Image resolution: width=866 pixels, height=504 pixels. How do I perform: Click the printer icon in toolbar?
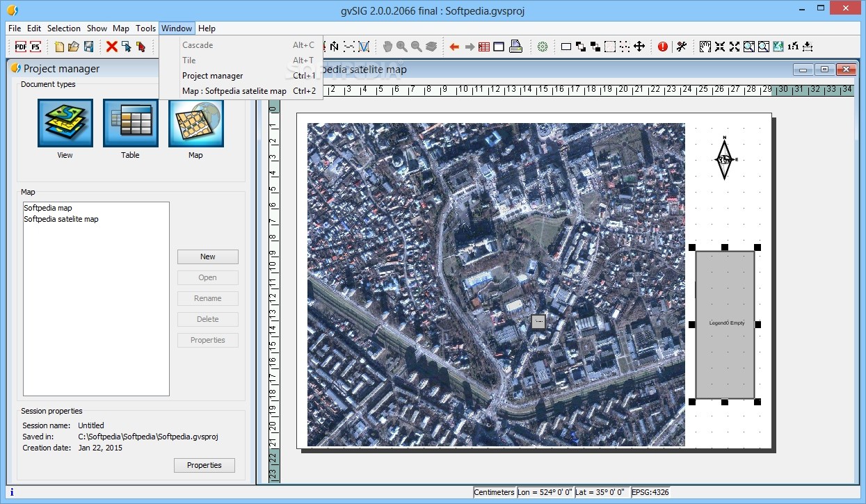[x=515, y=47]
